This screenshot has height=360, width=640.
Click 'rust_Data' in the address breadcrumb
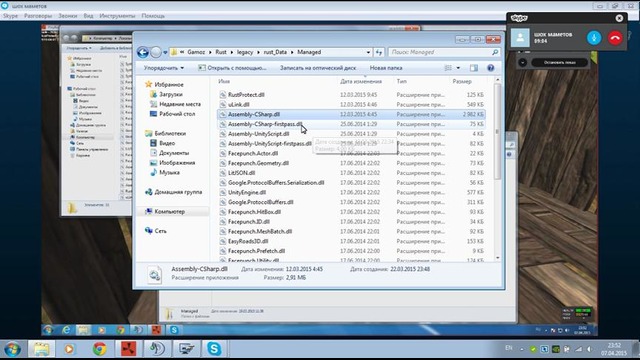click(x=275, y=52)
